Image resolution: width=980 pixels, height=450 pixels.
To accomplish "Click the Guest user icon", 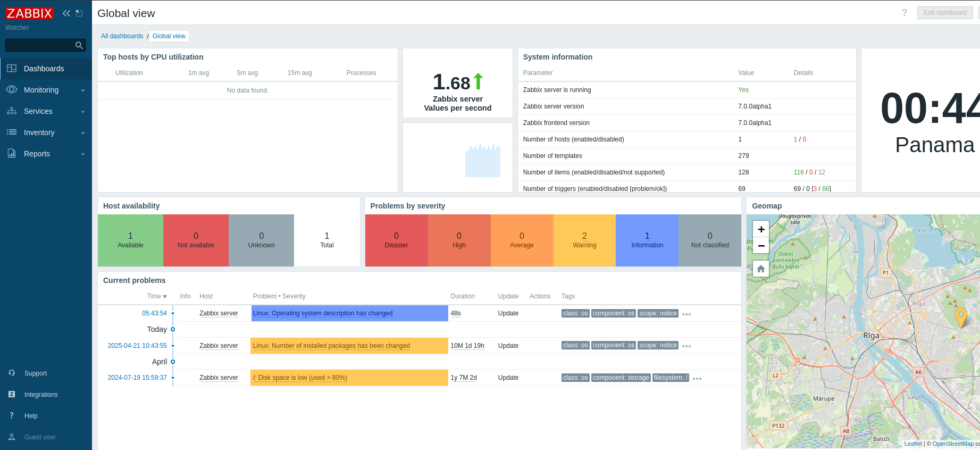I will pos(12,437).
